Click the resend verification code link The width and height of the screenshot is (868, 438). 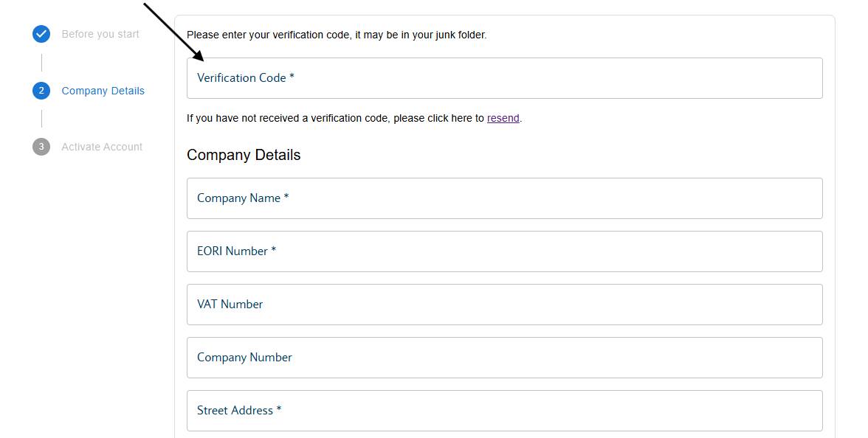tap(503, 118)
